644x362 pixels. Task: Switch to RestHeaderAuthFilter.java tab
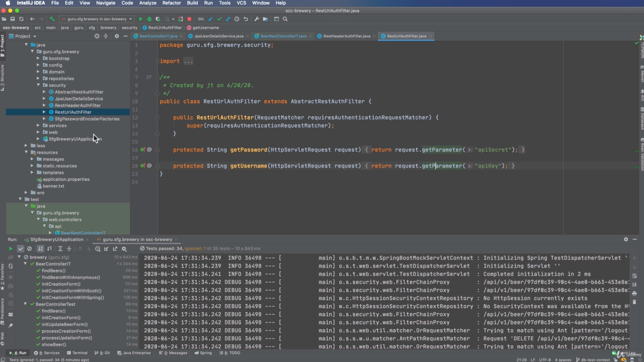pos(346,36)
